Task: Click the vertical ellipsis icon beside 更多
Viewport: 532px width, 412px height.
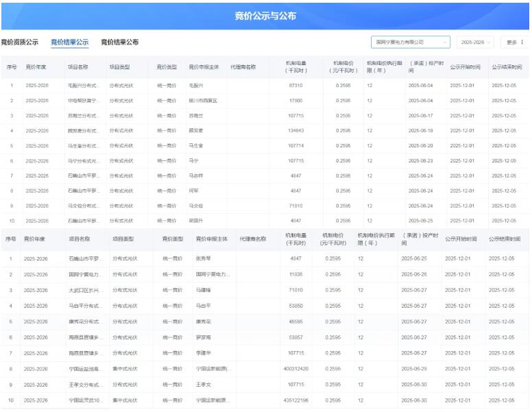Action: [522, 43]
